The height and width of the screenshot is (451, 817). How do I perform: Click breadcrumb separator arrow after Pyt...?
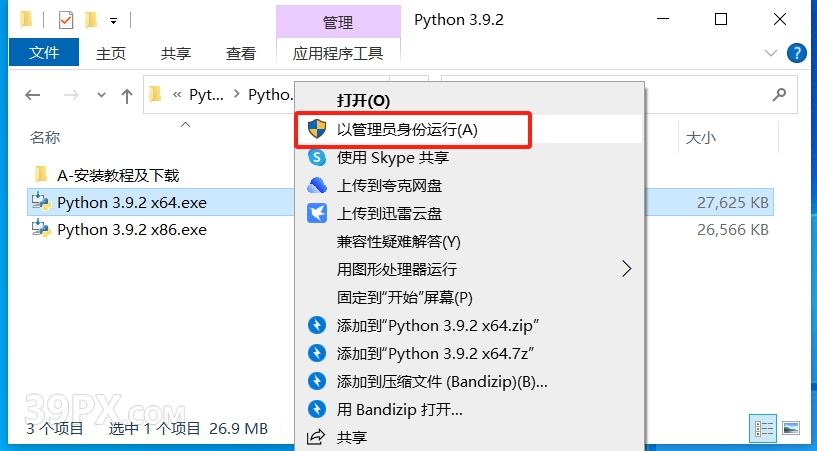pos(237,94)
